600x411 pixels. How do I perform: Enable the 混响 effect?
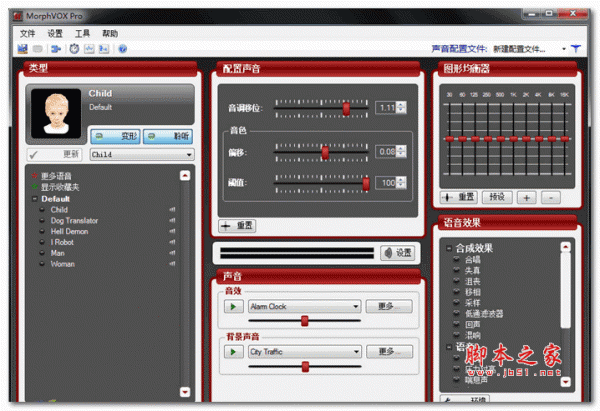pyautogui.click(x=457, y=335)
